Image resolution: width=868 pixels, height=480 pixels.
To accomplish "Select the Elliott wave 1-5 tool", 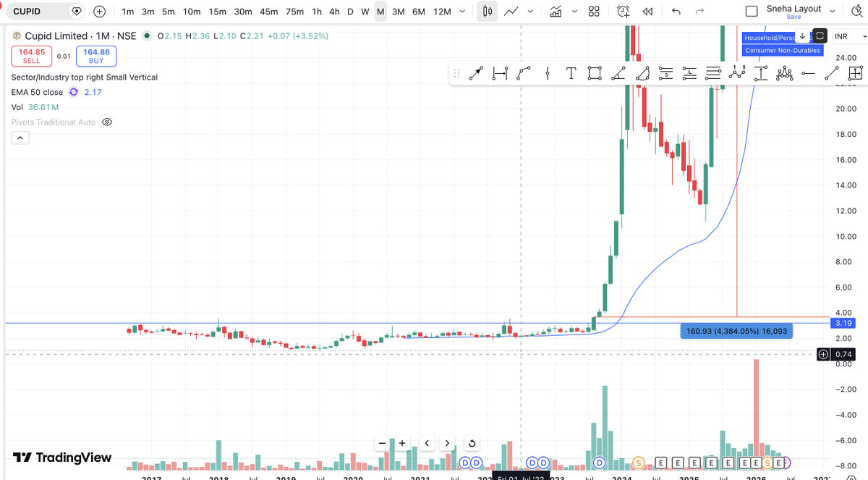I will pos(737,73).
